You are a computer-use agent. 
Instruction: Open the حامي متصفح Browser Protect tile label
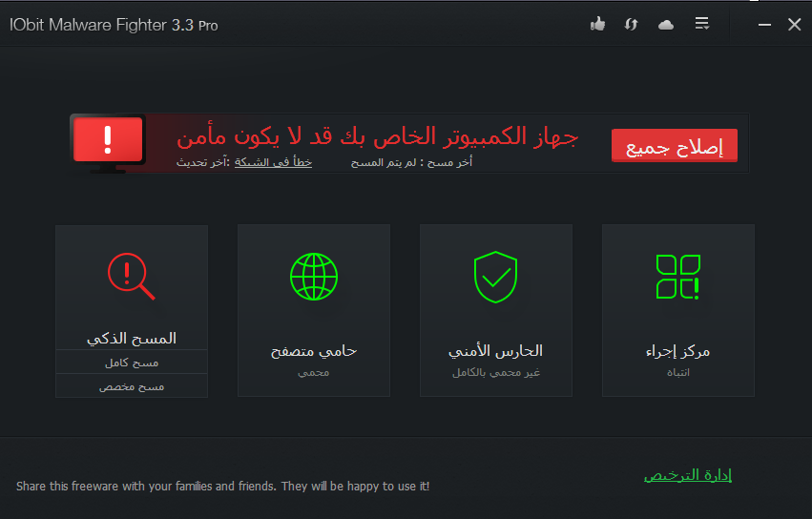click(314, 350)
